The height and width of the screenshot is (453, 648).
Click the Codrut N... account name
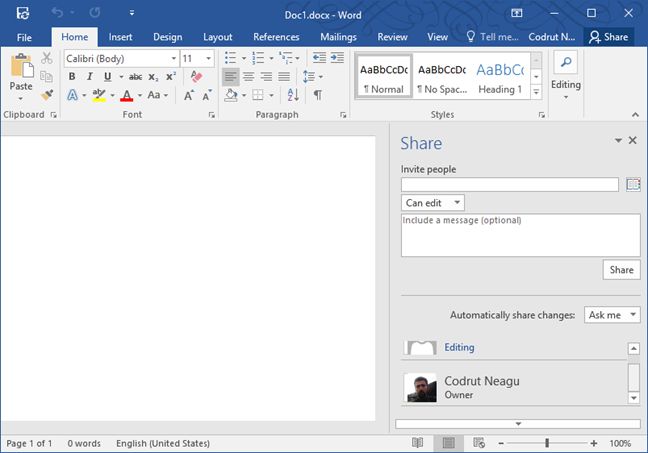tap(552, 37)
